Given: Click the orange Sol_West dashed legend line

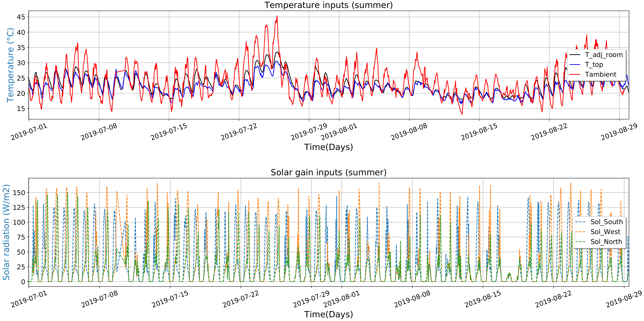Looking at the screenshot, I should tap(580, 232).
